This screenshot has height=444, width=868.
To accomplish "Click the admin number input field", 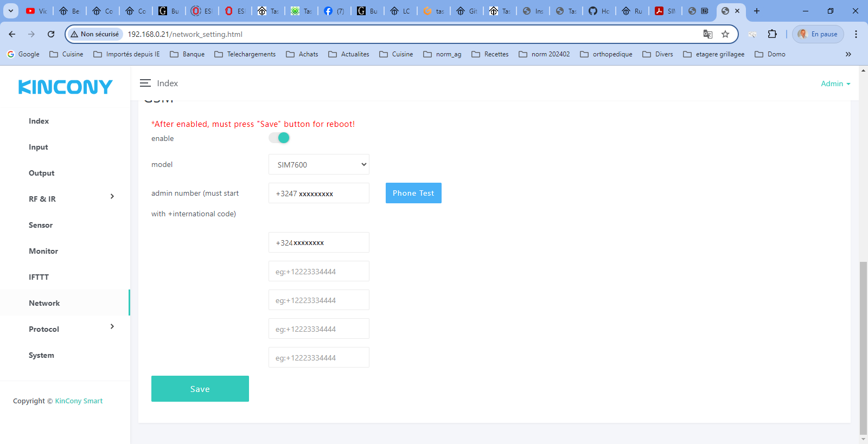I will 318,194.
